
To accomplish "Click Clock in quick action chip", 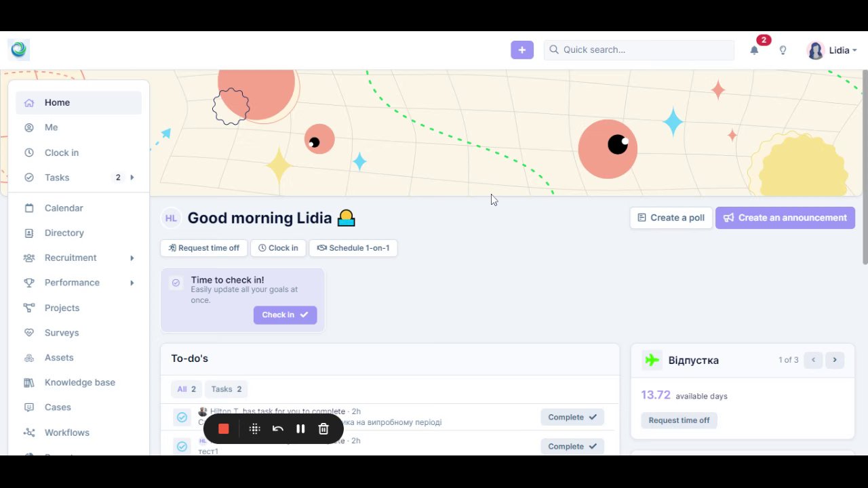I will pyautogui.click(x=278, y=248).
